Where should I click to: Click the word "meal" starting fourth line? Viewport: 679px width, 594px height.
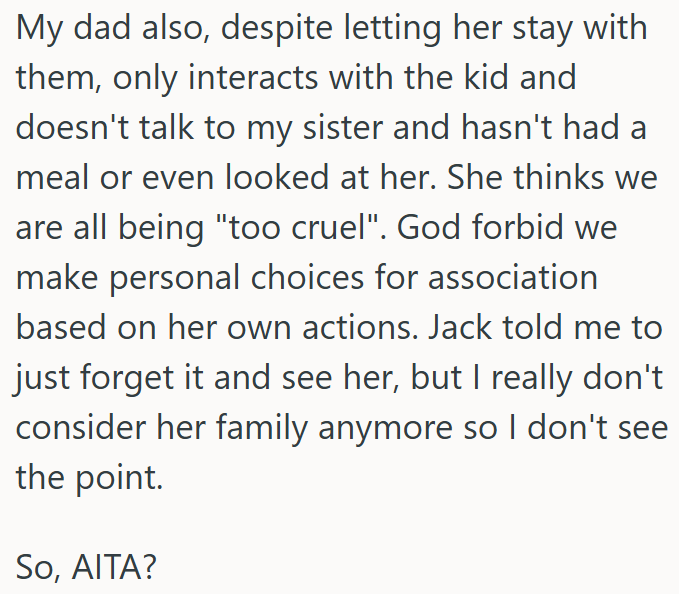tap(50, 178)
